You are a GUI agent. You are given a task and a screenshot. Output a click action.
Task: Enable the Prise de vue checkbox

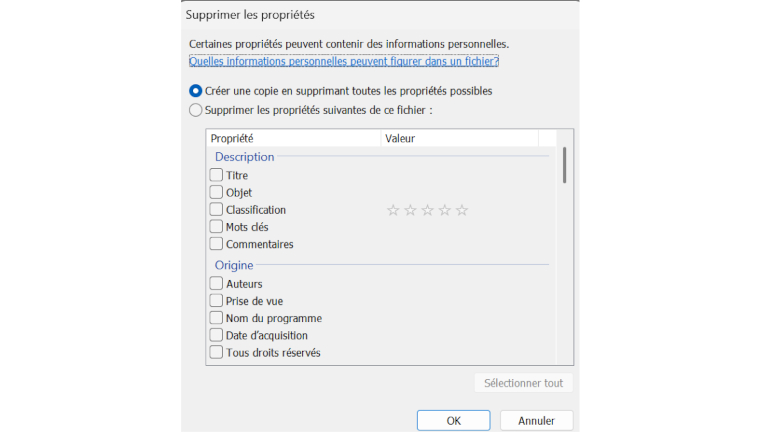(216, 301)
